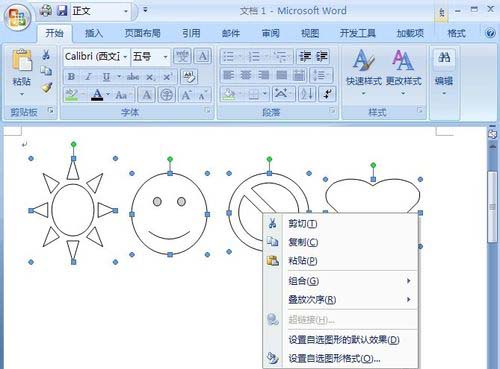Toggle Bold formatting button
Viewport: 500px width, 369px height.
click(71, 77)
